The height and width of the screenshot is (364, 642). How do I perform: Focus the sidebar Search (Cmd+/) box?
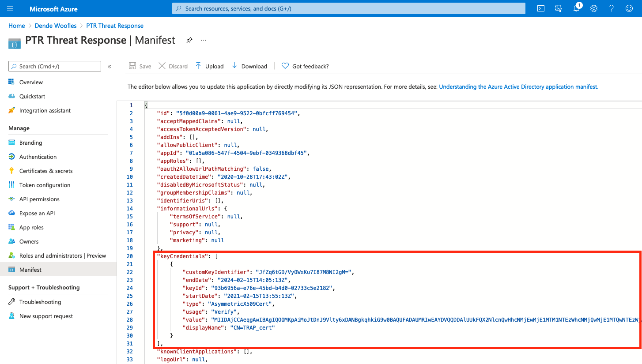click(55, 66)
